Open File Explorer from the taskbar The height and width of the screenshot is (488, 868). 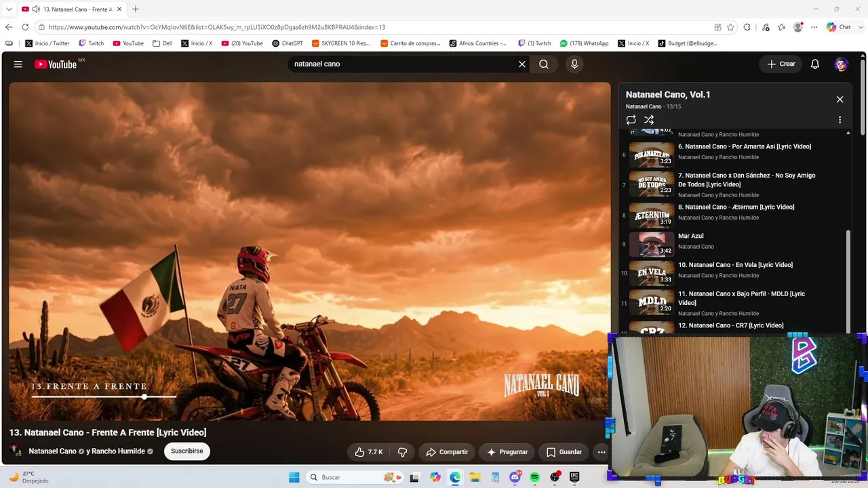(475, 477)
